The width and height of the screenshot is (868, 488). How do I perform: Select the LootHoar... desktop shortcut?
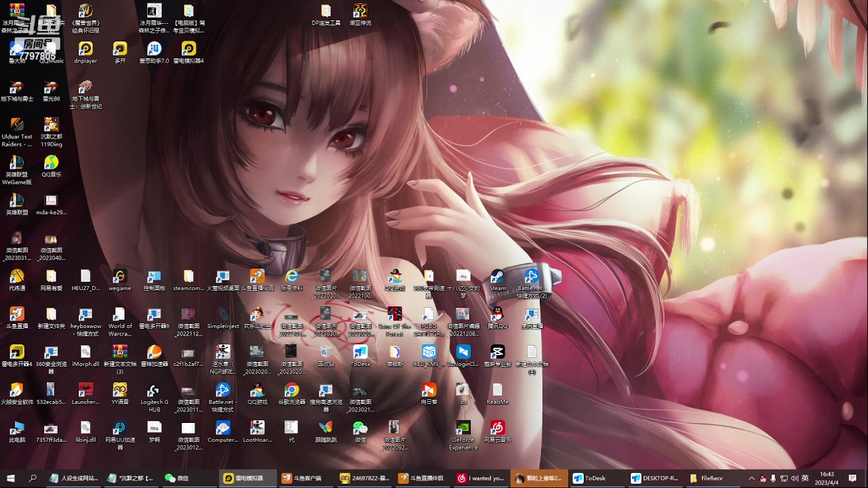[257, 432]
